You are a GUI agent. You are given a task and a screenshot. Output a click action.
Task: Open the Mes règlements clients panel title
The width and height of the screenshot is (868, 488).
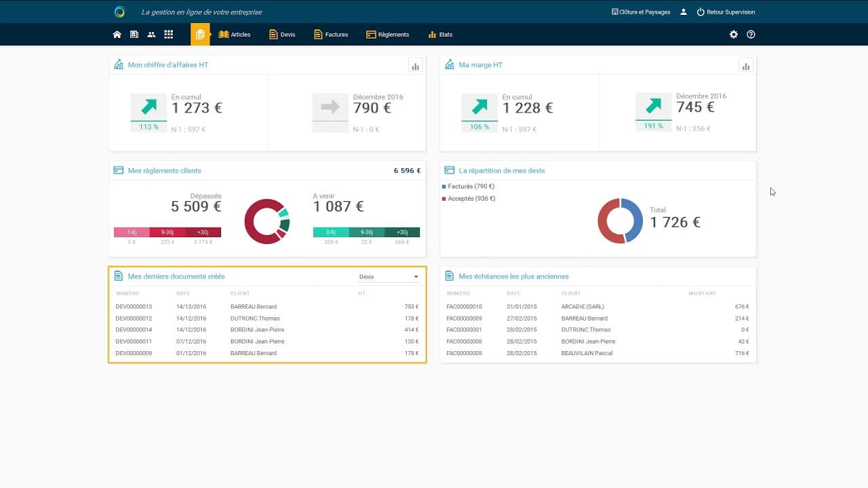click(x=164, y=170)
